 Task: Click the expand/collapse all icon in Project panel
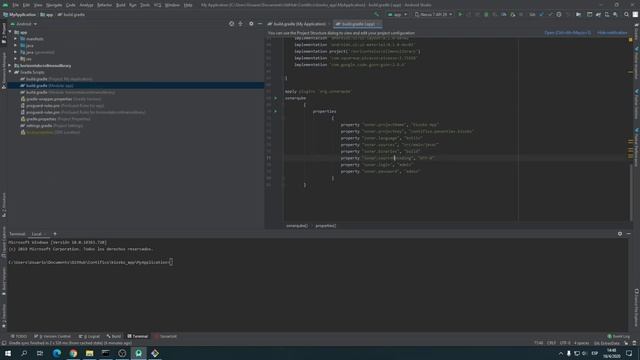240,24
